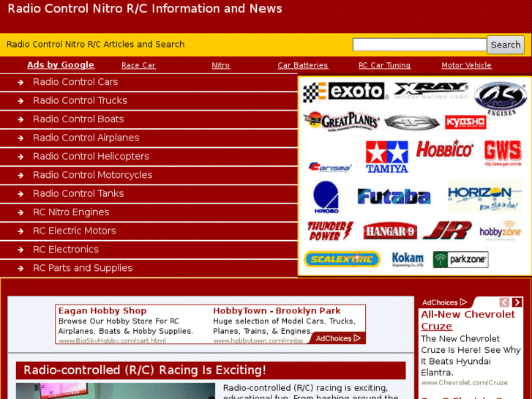Click the site title Radio Control Nitro heading
Viewport: 532px width, 399px height.
click(x=145, y=9)
